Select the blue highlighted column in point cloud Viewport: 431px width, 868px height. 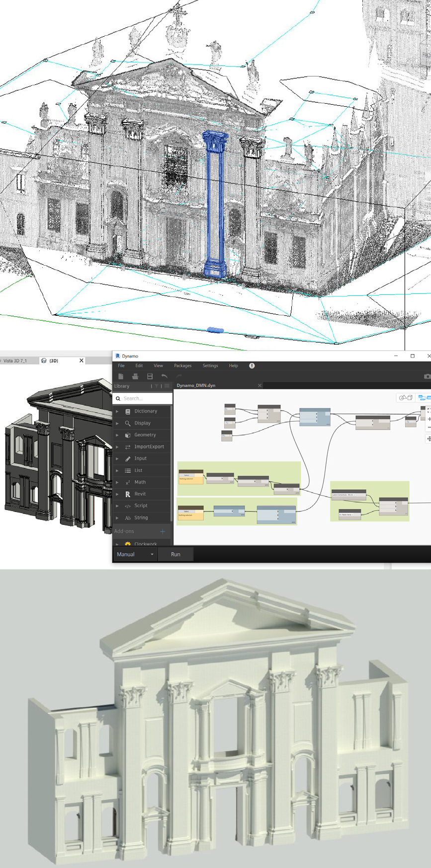(215, 204)
